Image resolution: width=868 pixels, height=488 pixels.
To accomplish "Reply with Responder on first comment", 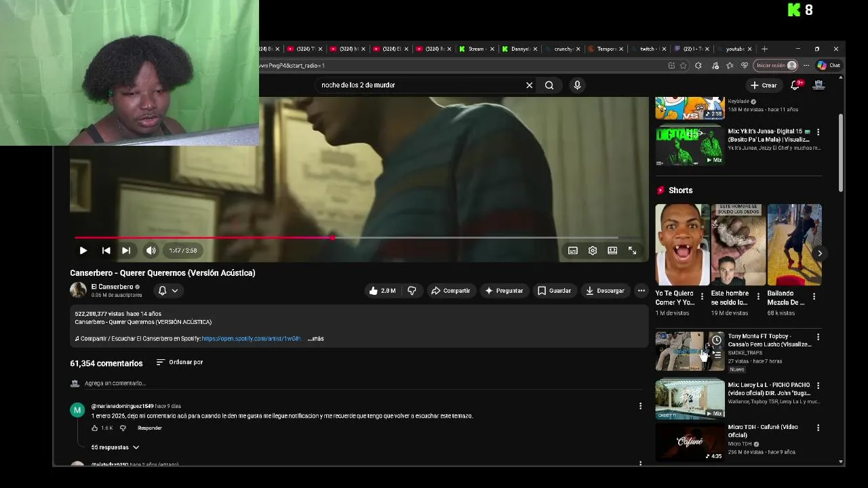I will pyautogui.click(x=149, y=428).
